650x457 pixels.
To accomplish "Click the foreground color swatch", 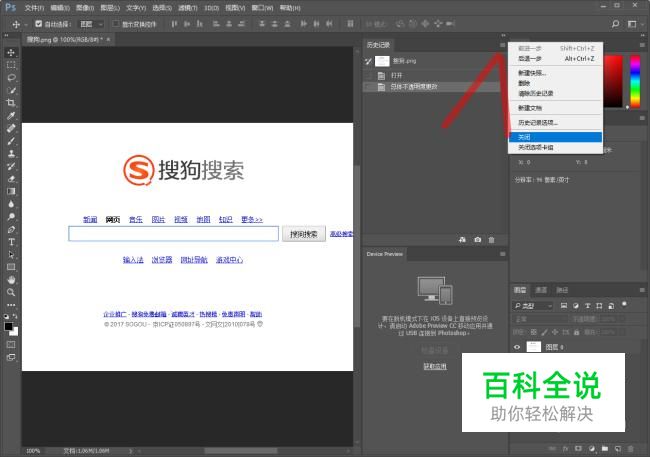I will pos(8,326).
